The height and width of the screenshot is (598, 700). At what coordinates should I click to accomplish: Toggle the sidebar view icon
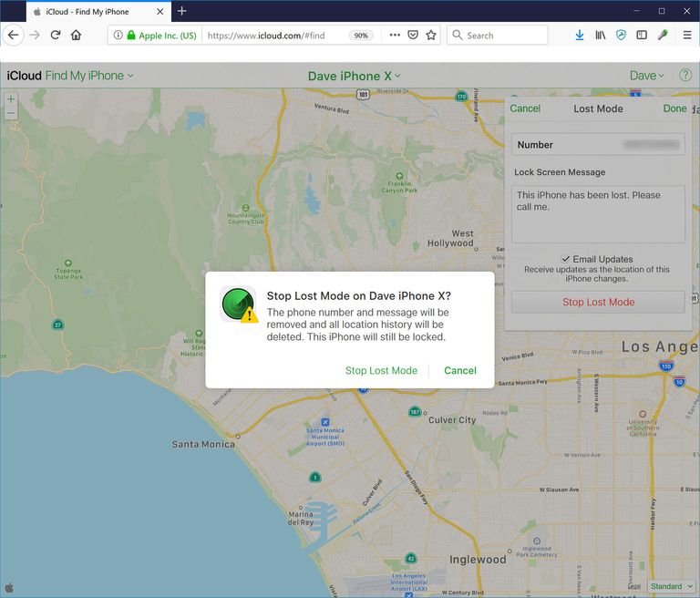click(x=642, y=35)
